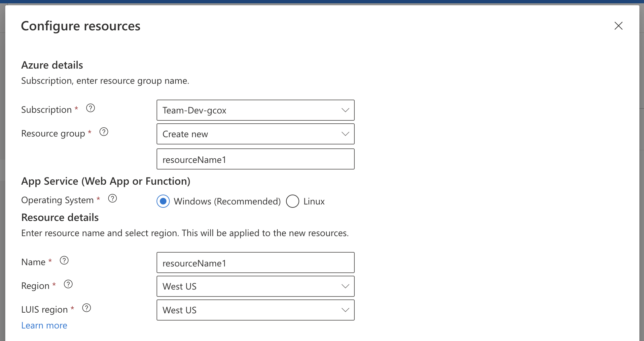Click the West US Region value
This screenshot has width=644, height=341.
[255, 286]
